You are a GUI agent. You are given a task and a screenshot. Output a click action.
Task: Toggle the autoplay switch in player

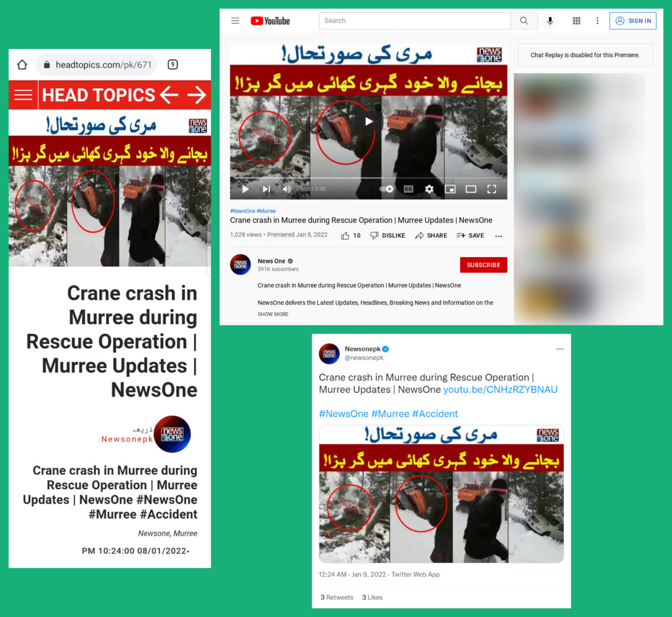click(x=387, y=189)
